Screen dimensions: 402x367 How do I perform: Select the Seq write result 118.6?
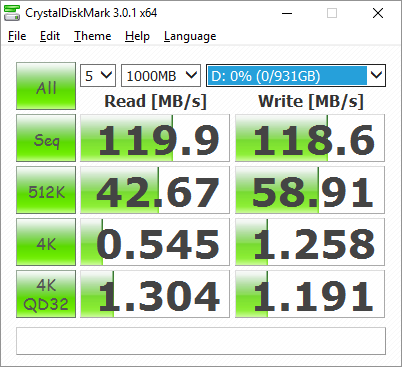pos(310,138)
